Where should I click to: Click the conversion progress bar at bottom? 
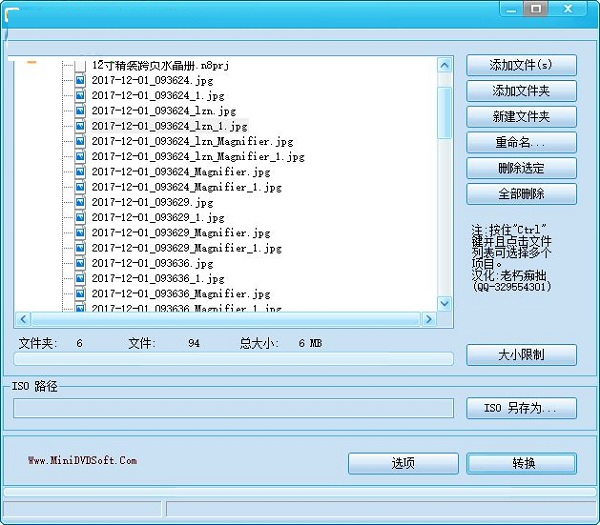click(299, 491)
